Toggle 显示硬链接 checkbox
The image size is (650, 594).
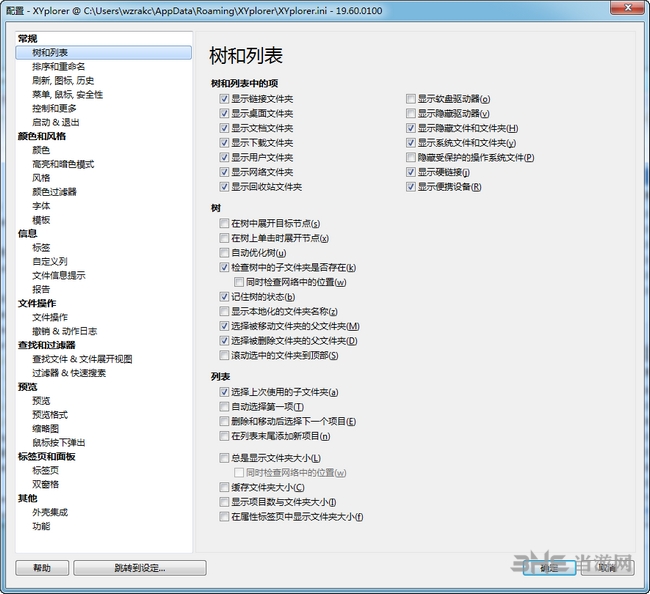(410, 172)
